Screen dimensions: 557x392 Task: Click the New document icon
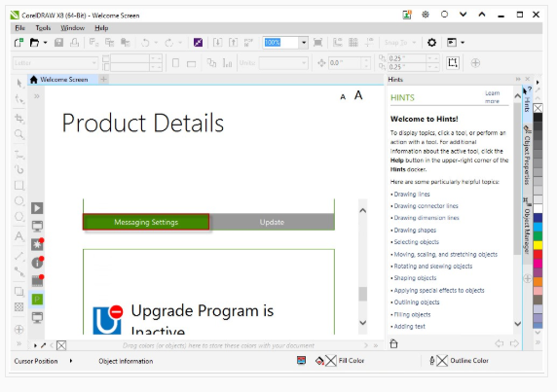click(19, 43)
